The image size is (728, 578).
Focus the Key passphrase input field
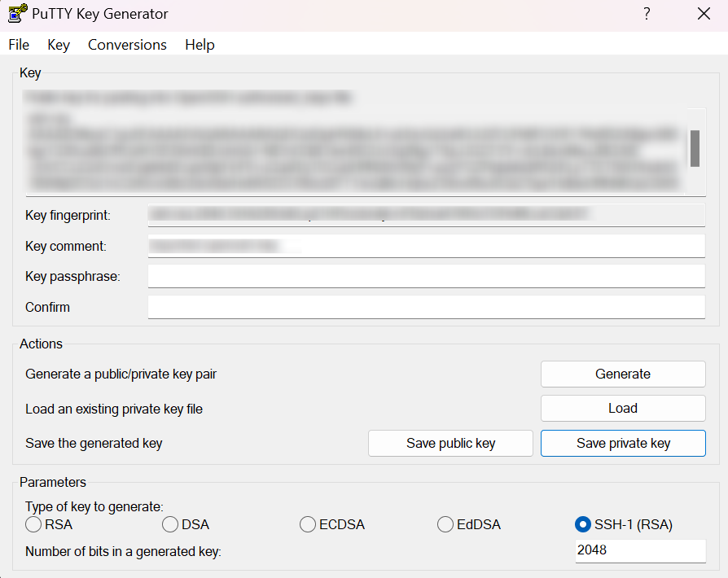426,277
